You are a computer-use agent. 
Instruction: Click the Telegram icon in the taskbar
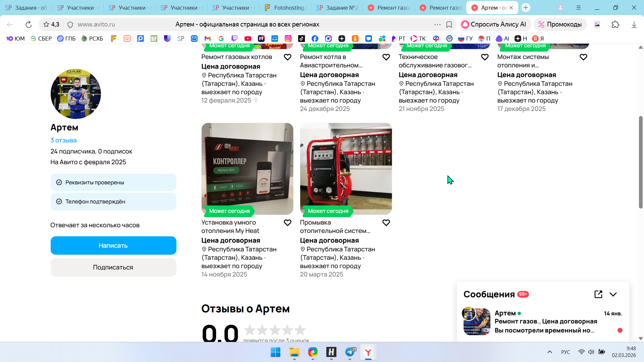350,352
